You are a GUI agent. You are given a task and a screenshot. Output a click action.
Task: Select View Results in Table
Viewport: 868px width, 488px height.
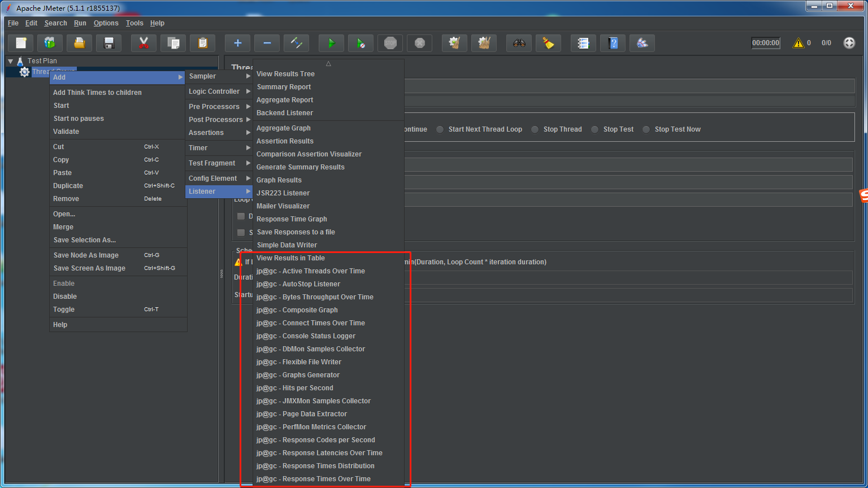click(x=329, y=258)
